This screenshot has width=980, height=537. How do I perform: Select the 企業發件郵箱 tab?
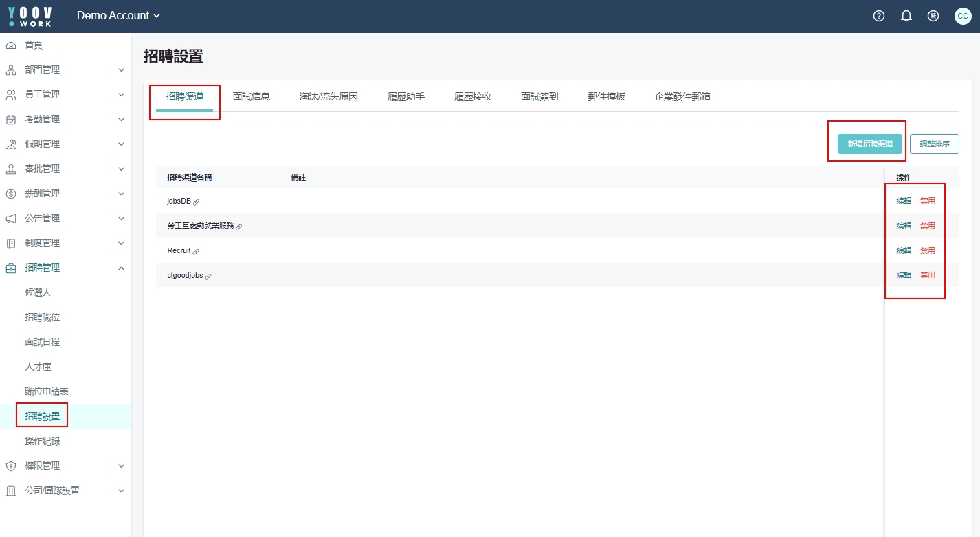pyautogui.click(x=682, y=96)
